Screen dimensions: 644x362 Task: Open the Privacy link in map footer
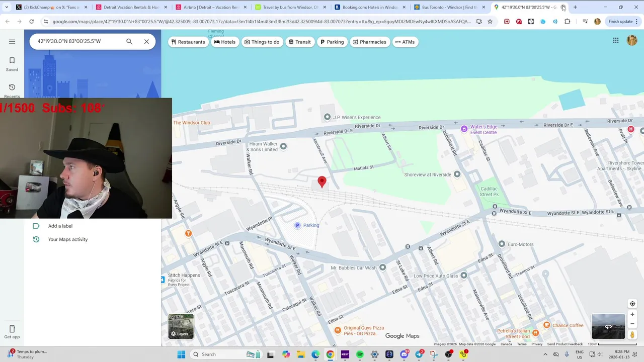pos(537,344)
